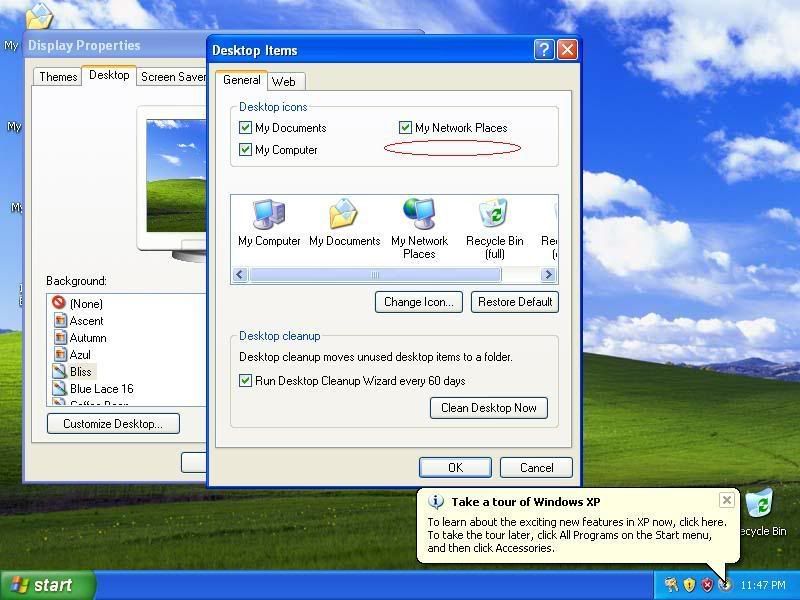Click the Bliss background image icon
Viewport: 800px width, 600px height.
60,371
